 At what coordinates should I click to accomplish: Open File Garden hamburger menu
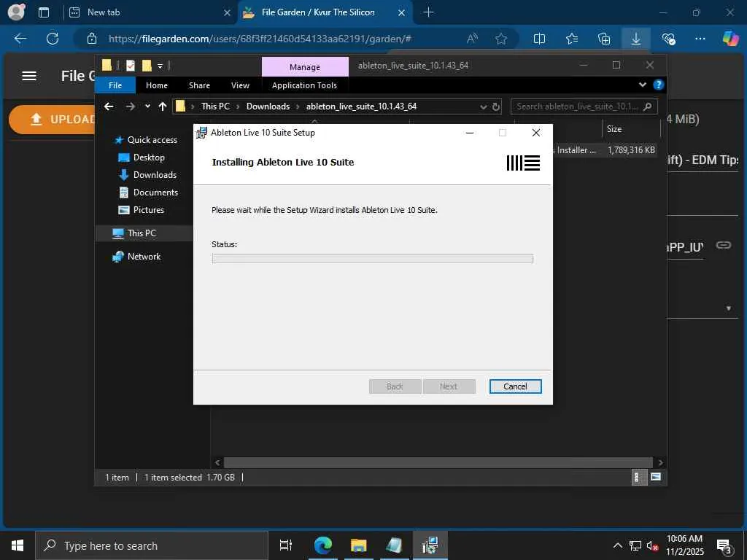pyautogui.click(x=29, y=76)
